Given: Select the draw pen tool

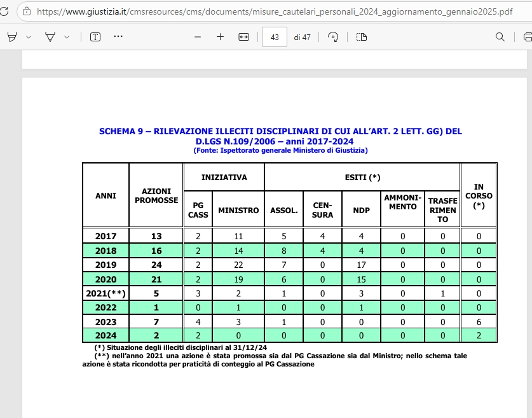Looking at the screenshot, I should (x=50, y=37).
